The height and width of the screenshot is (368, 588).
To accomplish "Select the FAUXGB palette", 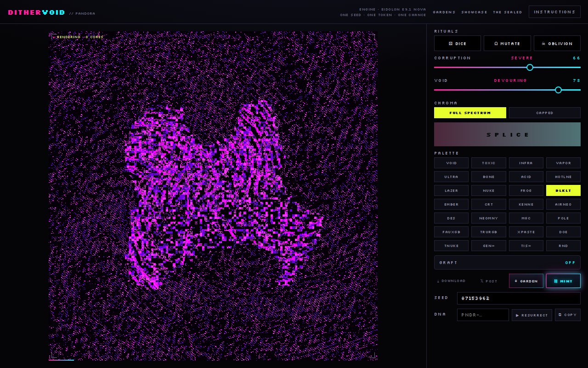I will pos(452,232).
